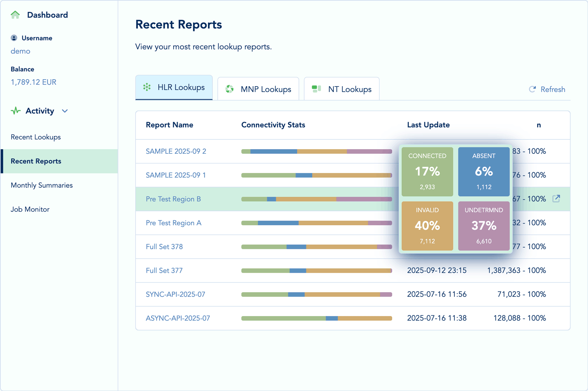
Task: Open report SAMPLE 2025-09 1
Action: 176,175
